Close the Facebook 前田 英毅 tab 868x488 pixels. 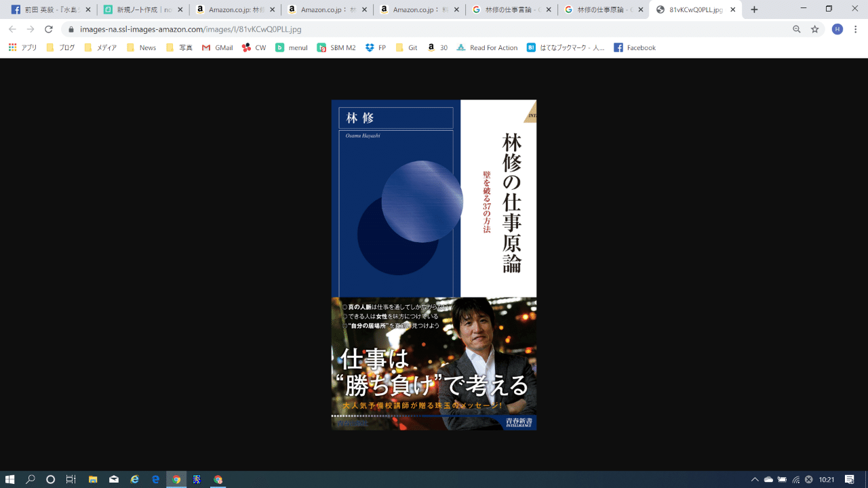88,10
